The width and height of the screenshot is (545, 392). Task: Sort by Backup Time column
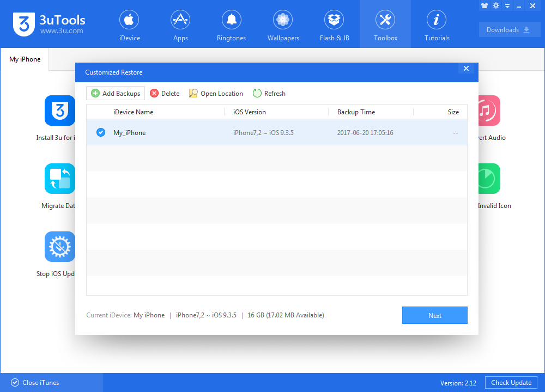tap(356, 112)
